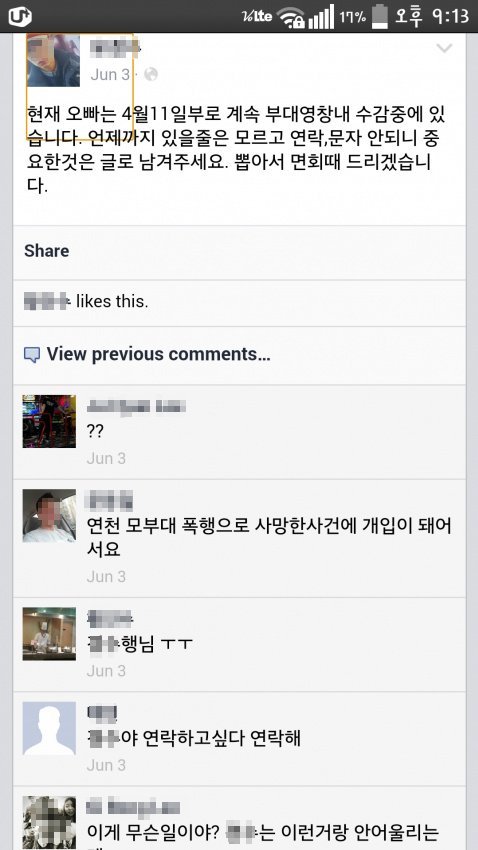Tap the globe public privacy icon
478x850 pixels.
pyautogui.click(x=151, y=74)
